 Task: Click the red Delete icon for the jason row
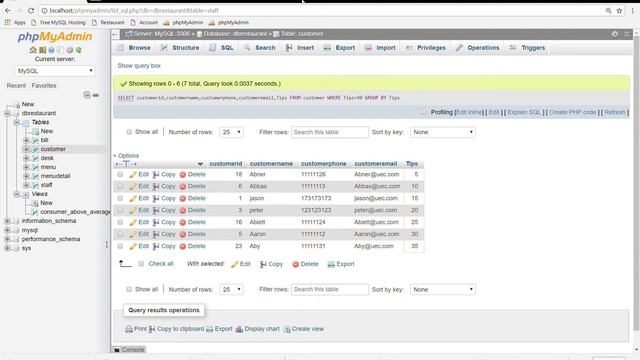pos(183,199)
